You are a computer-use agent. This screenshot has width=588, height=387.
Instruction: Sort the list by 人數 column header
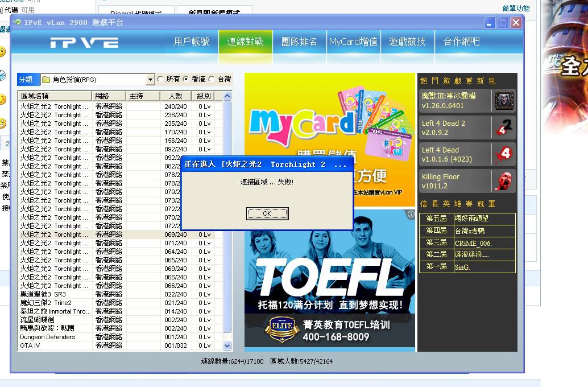(x=176, y=96)
